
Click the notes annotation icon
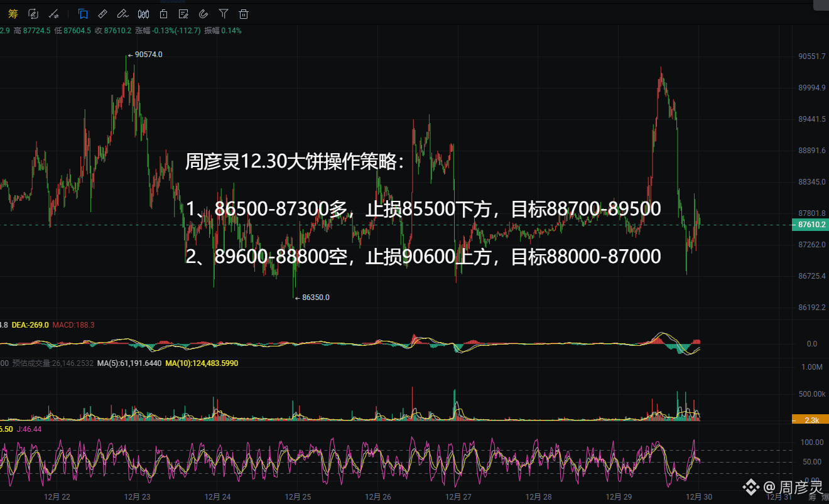click(183, 14)
